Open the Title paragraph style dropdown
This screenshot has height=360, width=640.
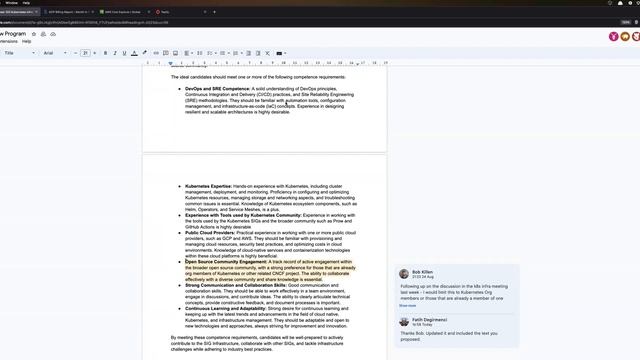[19, 53]
